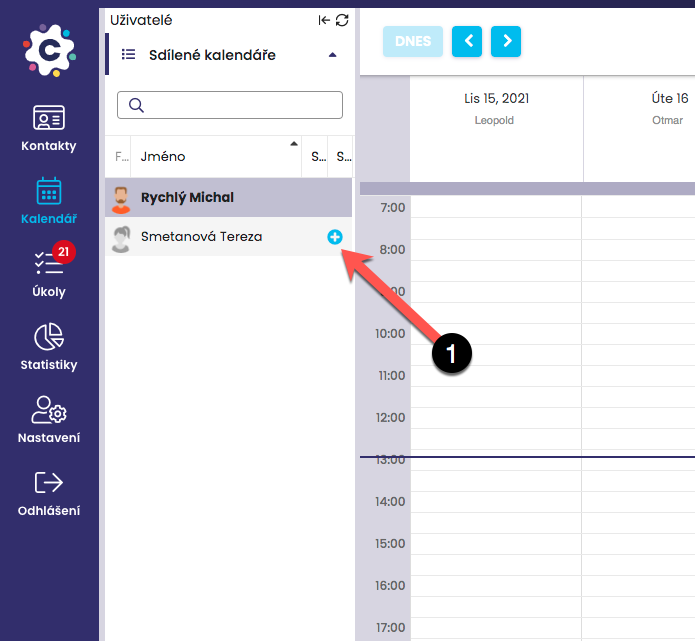This screenshot has width=695, height=641.
Task: Click the user search field
Action: pos(230,105)
